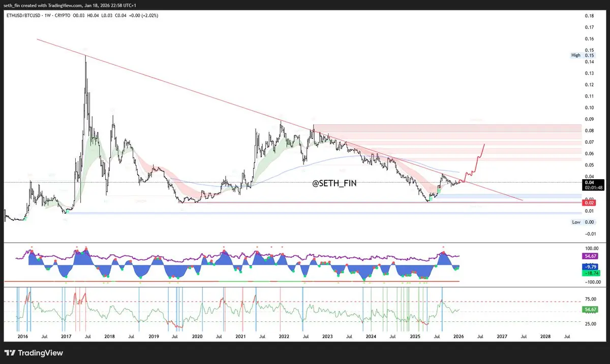
Task: Click the 2020 time axis label
Action: click(197, 337)
